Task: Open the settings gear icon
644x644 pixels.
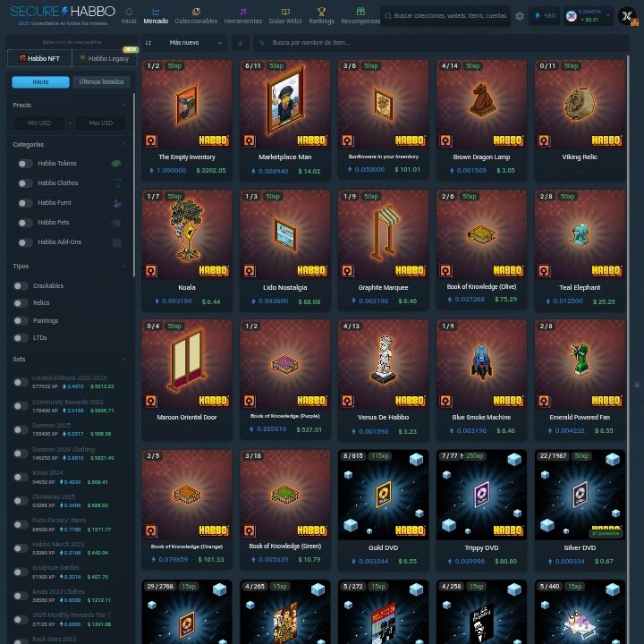Action: click(520, 16)
